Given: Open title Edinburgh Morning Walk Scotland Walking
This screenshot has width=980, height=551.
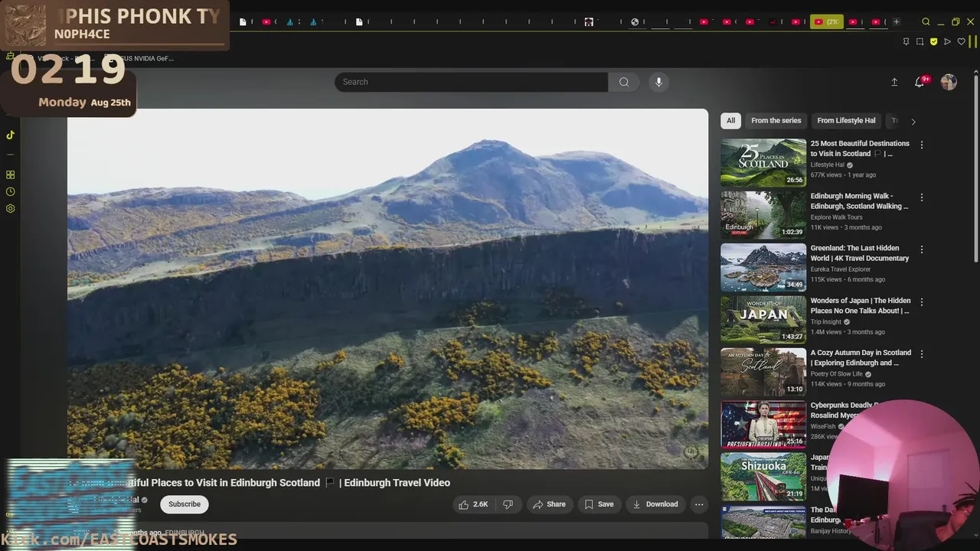Looking at the screenshot, I should (859, 201).
